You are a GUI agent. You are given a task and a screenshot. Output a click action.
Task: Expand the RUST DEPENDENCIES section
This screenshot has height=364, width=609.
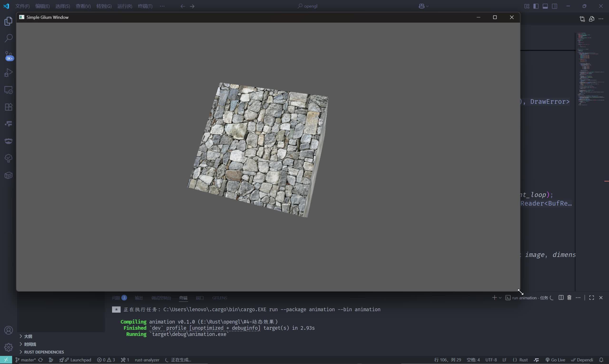tap(44, 352)
